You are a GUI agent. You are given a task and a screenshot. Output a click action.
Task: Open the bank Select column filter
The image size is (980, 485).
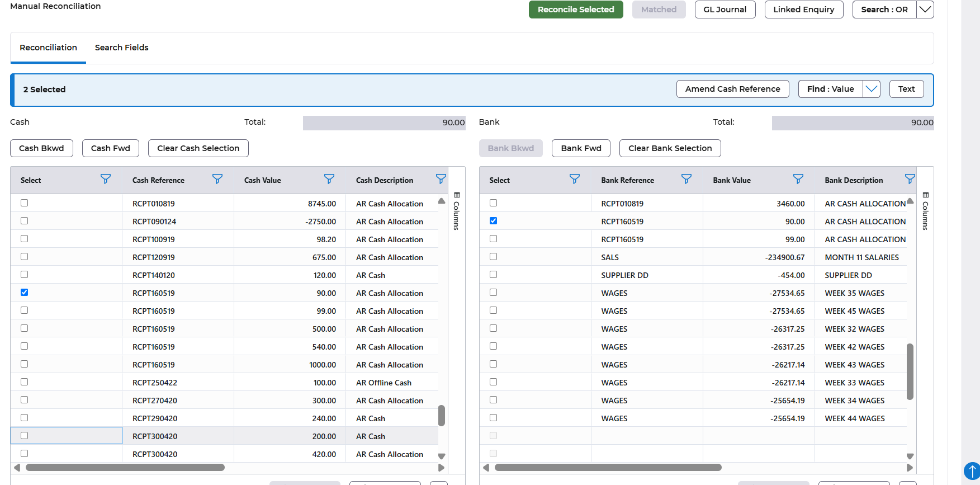pos(574,179)
